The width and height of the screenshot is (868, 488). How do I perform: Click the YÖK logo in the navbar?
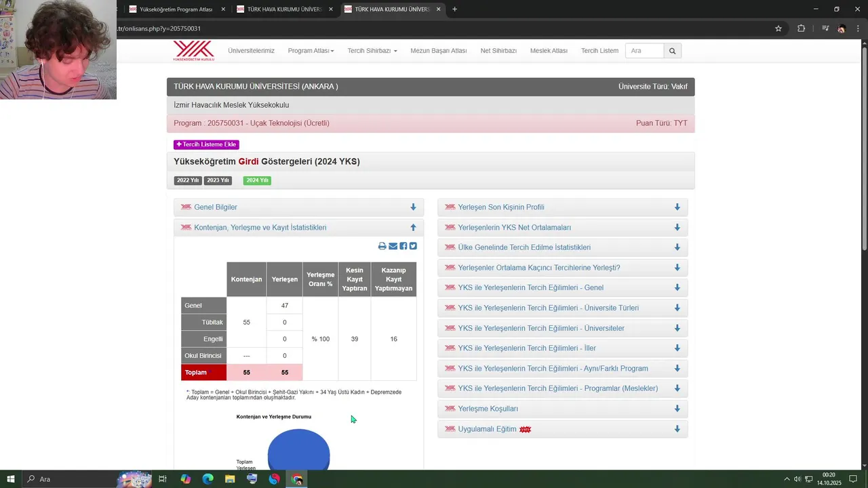pyautogui.click(x=193, y=51)
